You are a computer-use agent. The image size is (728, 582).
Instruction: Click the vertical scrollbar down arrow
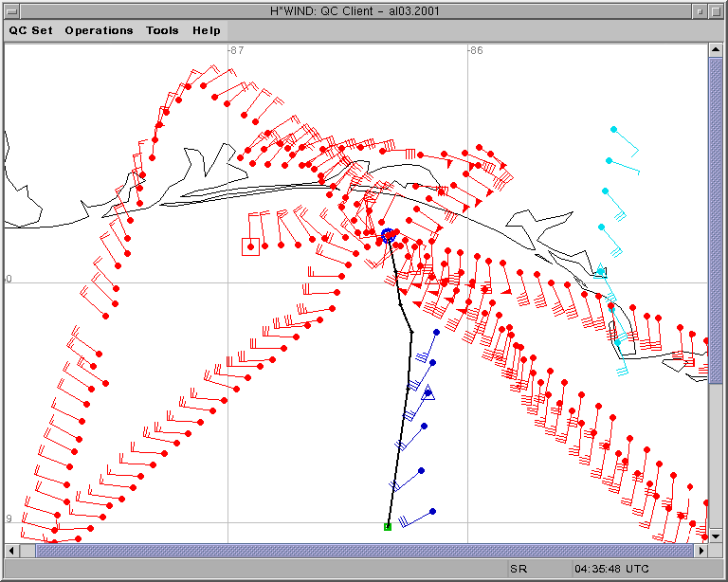715,536
